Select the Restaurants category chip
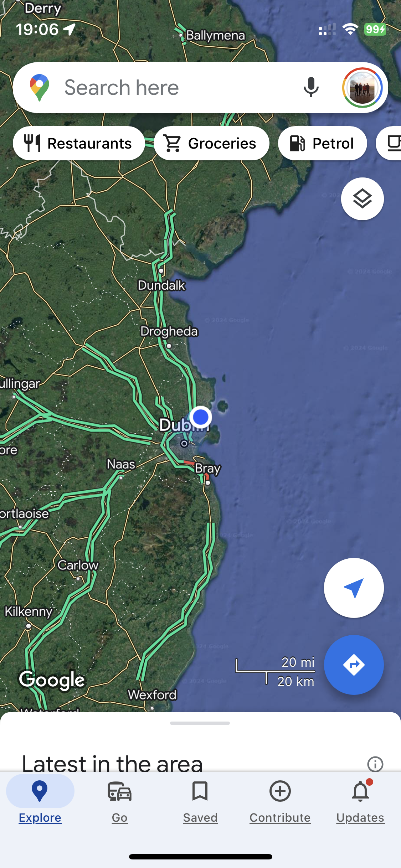This screenshot has height=868, width=401. [79, 143]
